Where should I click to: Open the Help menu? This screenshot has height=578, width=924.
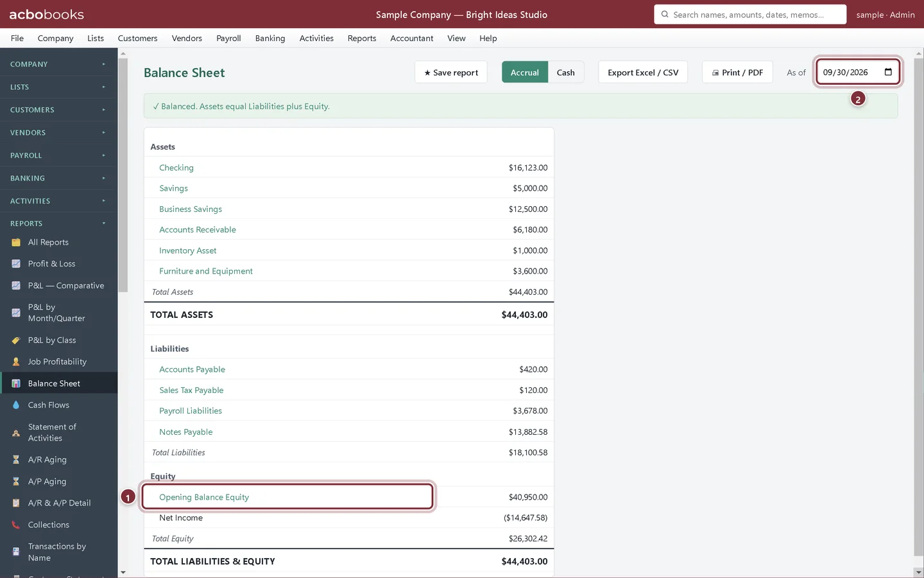pos(488,39)
